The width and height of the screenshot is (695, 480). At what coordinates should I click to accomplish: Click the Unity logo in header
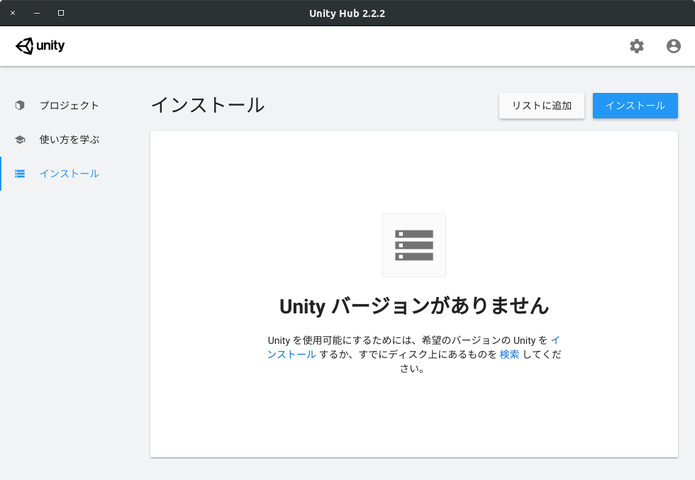tap(40, 46)
